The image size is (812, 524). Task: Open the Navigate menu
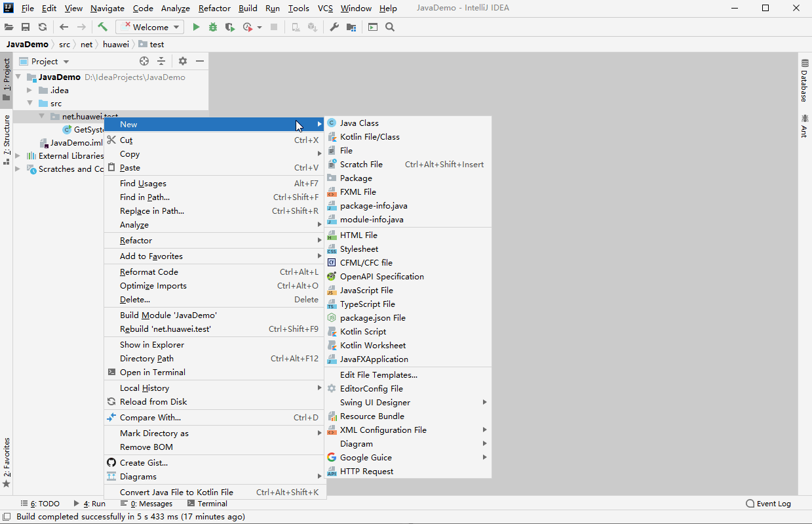[107, 9]
